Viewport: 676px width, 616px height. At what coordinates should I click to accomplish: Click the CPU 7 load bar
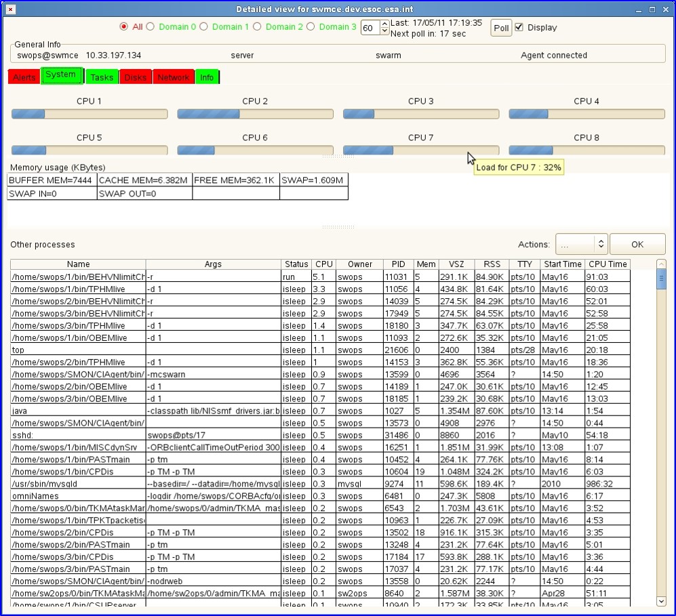[421, 150]
